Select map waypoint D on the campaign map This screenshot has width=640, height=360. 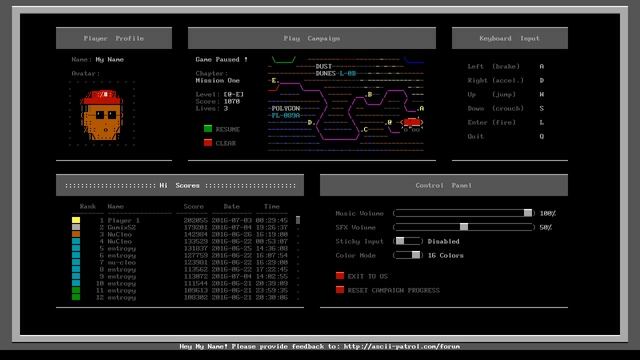(310, 122)
